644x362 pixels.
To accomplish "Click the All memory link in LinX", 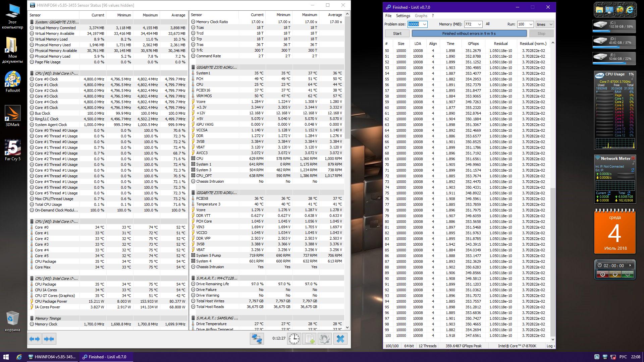I will point(488,24).
